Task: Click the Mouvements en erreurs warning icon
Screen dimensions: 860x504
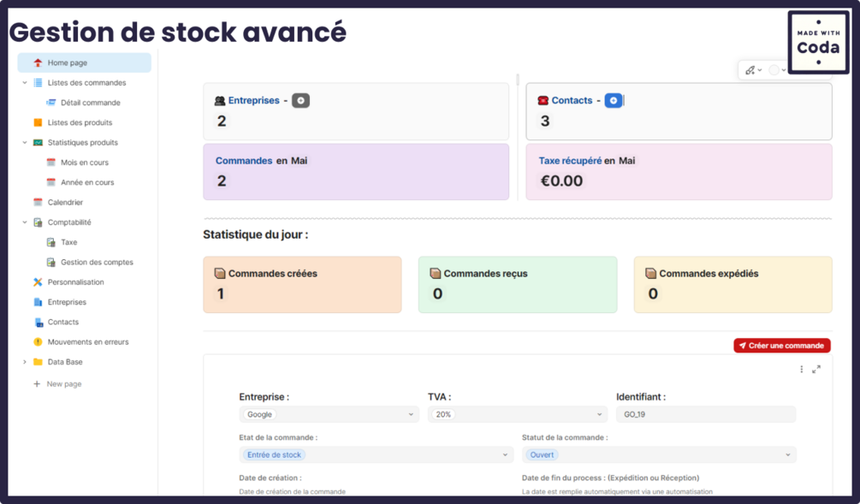Action: pos(38,342)
